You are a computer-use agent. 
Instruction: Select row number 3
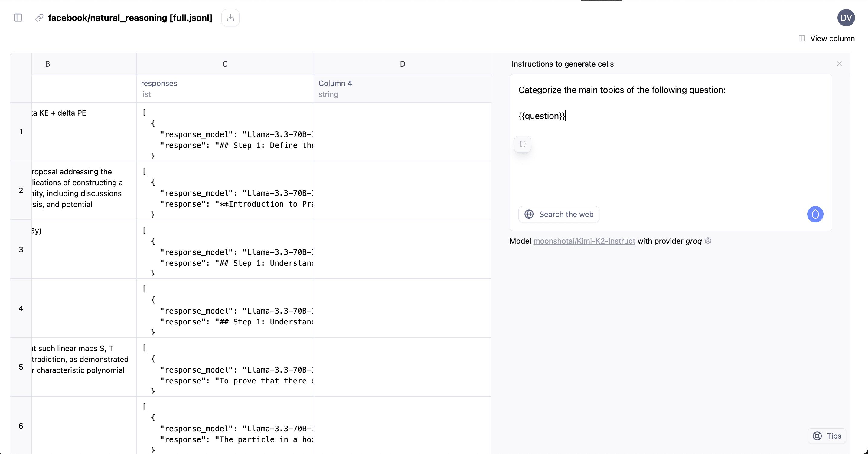click(x=21, y=249)
